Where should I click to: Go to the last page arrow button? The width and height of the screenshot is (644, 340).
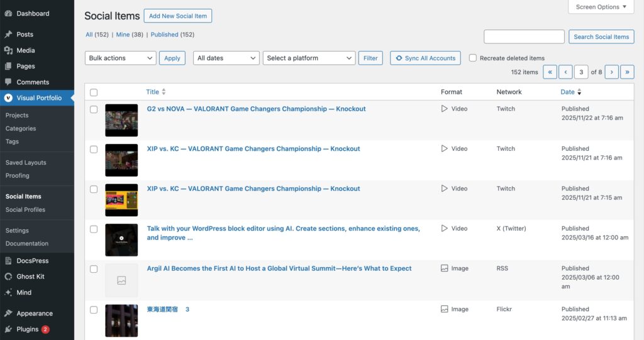click(626, 72)
